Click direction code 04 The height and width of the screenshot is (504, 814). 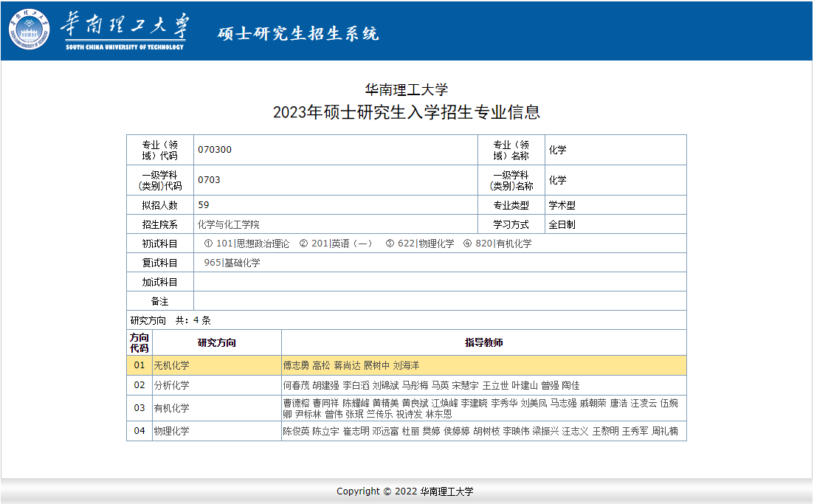[139, 431]
